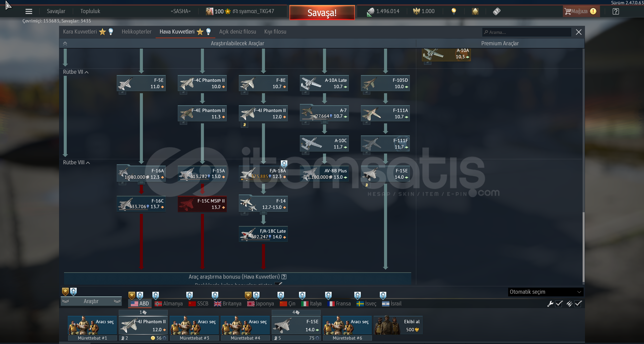Select the F-111A aircraft card
Viewport: 644px width, 344px height.
[385, 114]
